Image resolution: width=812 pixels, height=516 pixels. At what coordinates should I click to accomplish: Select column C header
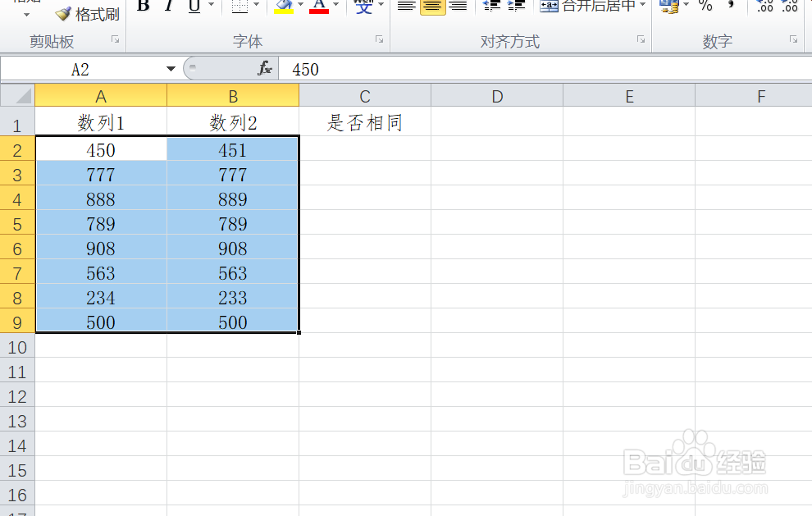pyautogui.click(x=365, y=96)
